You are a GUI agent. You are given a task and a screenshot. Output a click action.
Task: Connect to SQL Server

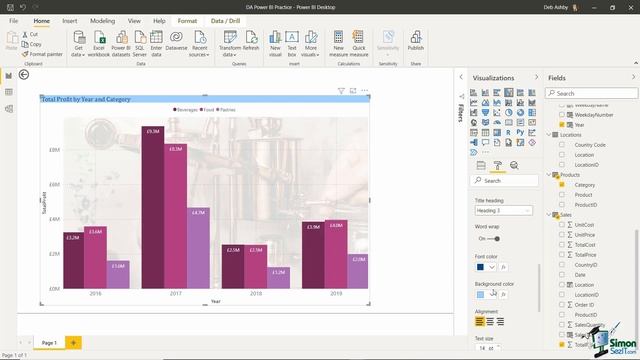(140, 44)
